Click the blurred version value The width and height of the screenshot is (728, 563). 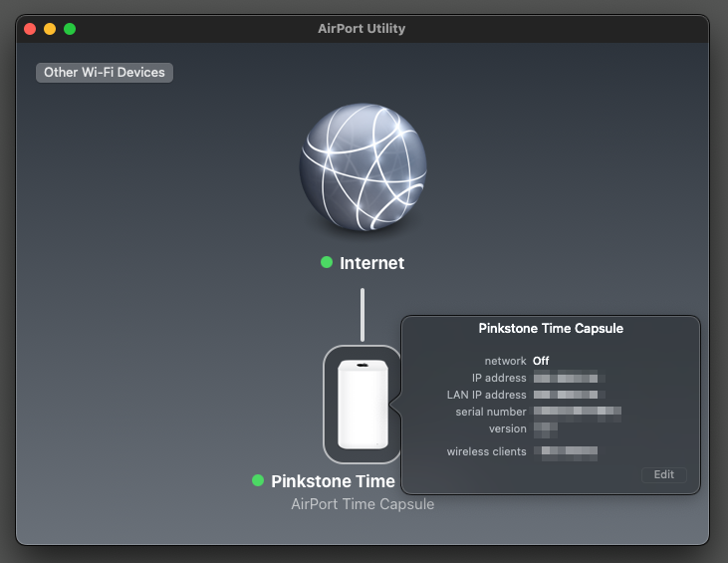(546, 429)
